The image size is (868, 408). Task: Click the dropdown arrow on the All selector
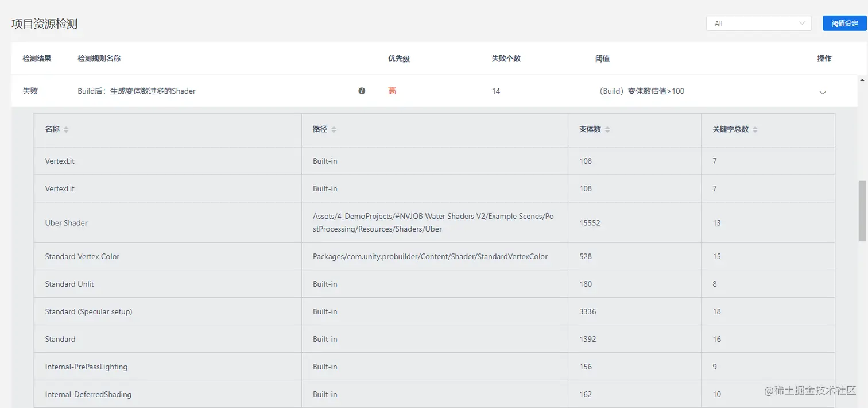(803, 23)
